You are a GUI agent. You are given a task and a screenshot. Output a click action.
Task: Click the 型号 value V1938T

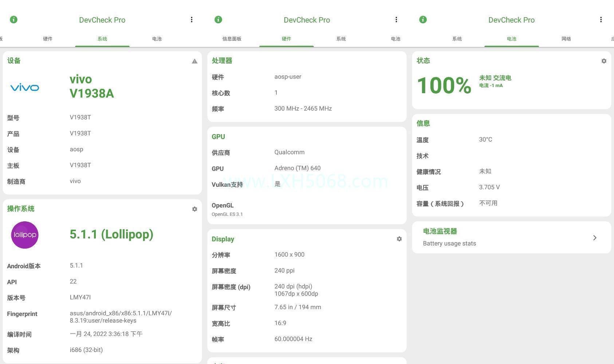pos(80,117)
